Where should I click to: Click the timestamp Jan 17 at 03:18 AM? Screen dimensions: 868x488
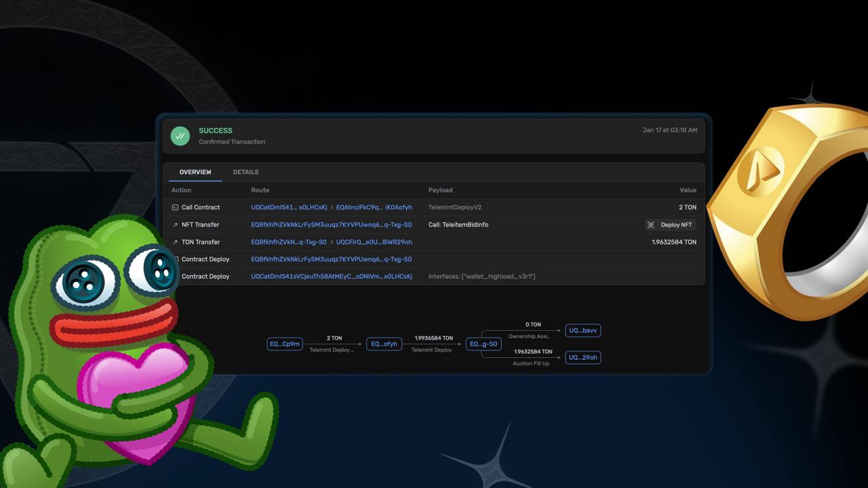pyautogui.click(x=670, y=130)
